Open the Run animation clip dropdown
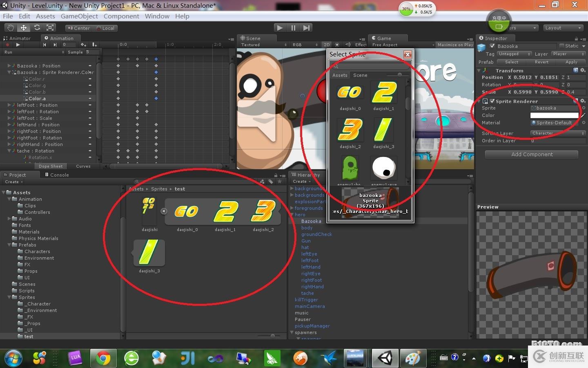Viewport: 588px width, 368px height. (33, 52)
